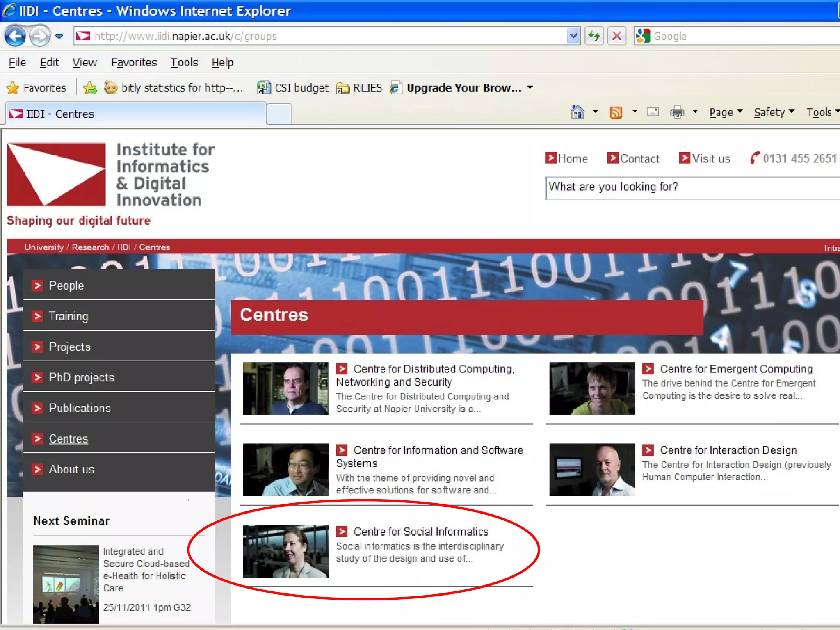Click the Refresh page icon
The image size is (840, 630).
point(594,36)
